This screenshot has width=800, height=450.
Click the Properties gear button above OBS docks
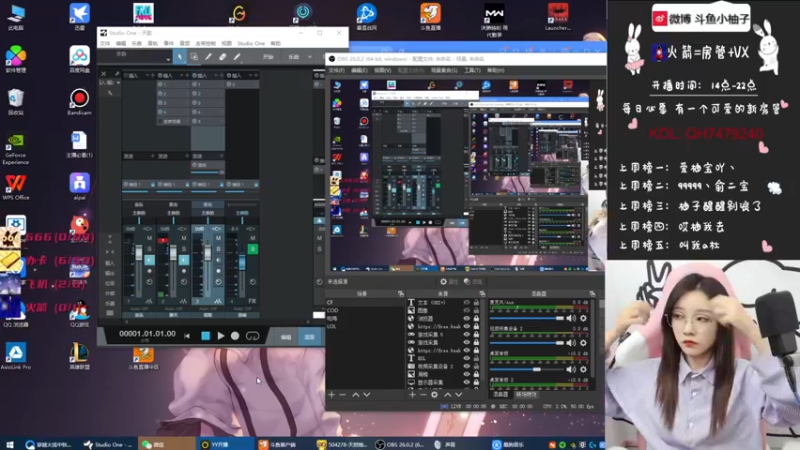(448, 282)
